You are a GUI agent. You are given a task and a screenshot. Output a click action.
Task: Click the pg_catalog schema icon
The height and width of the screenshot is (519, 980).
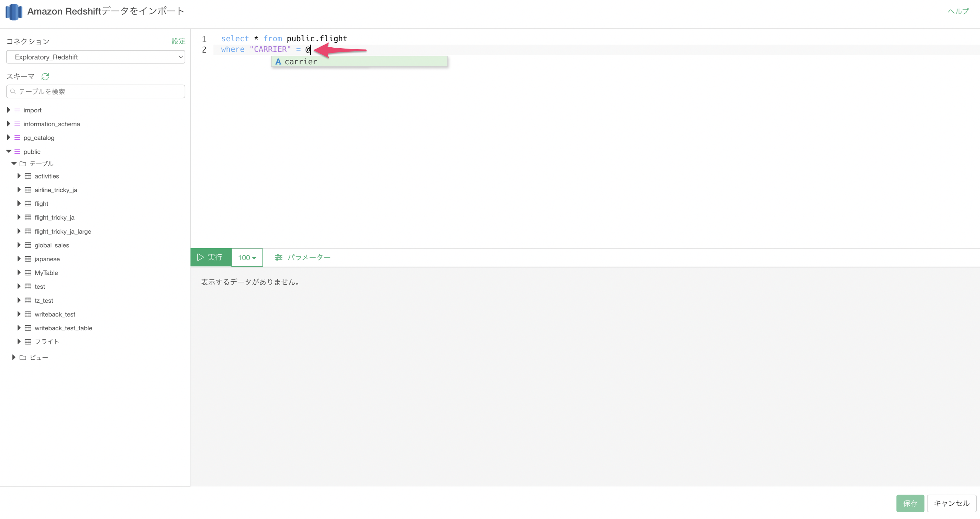tap(17, 137)
